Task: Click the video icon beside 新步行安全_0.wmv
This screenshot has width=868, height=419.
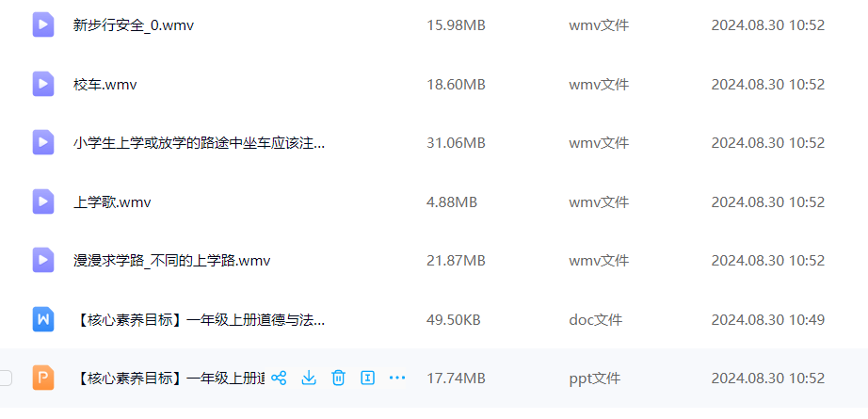Action: tap(43, 24)
